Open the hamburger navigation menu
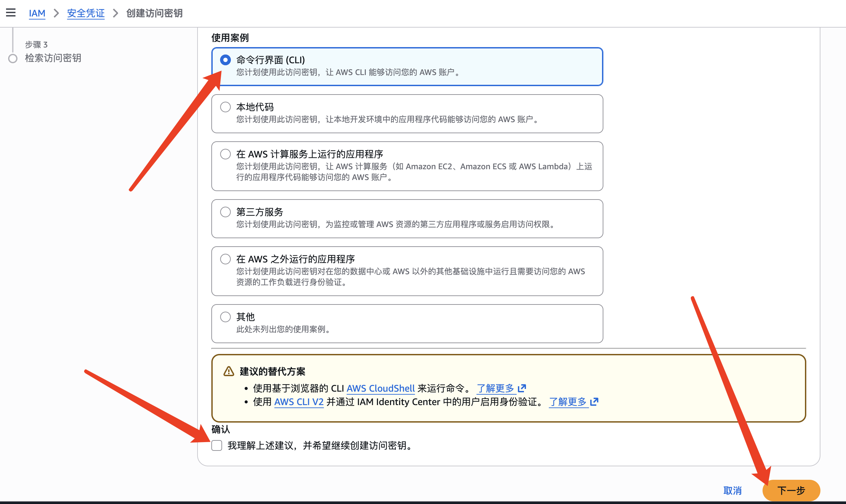This screenshot has width=846, height=504. (11, 13)
